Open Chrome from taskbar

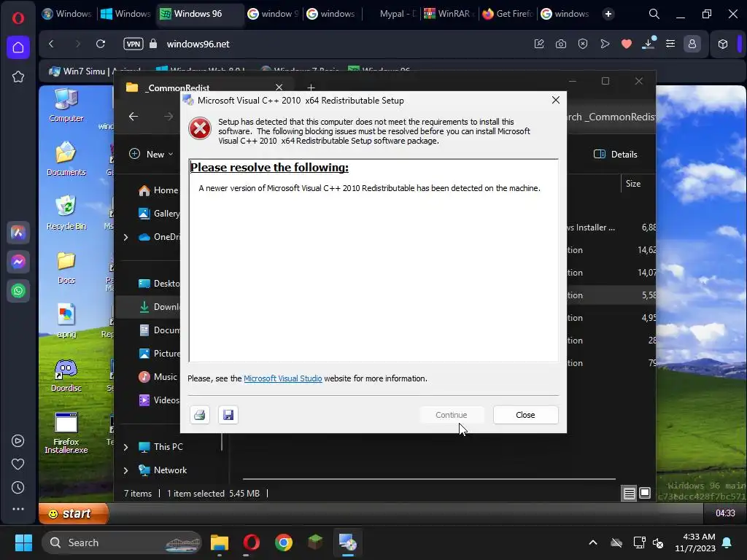pyautogui.click(x=284, y=542)
